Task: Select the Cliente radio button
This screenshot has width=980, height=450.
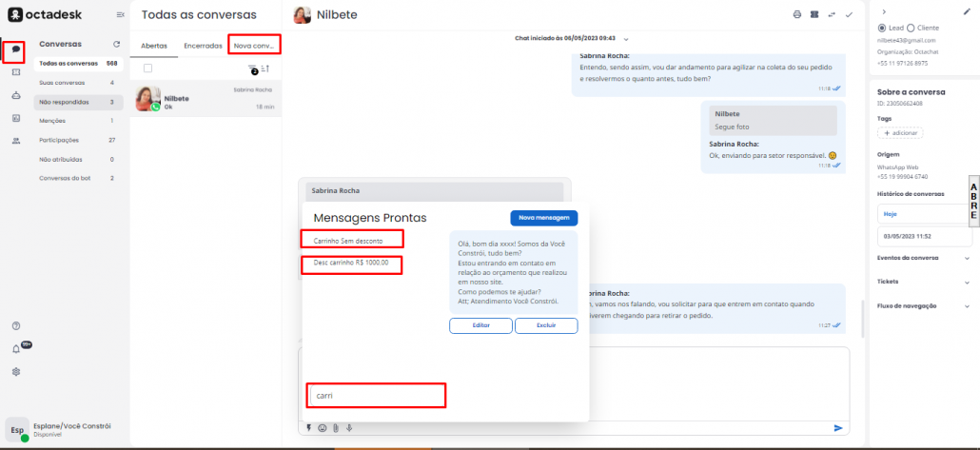Action: tap(911, 28)
